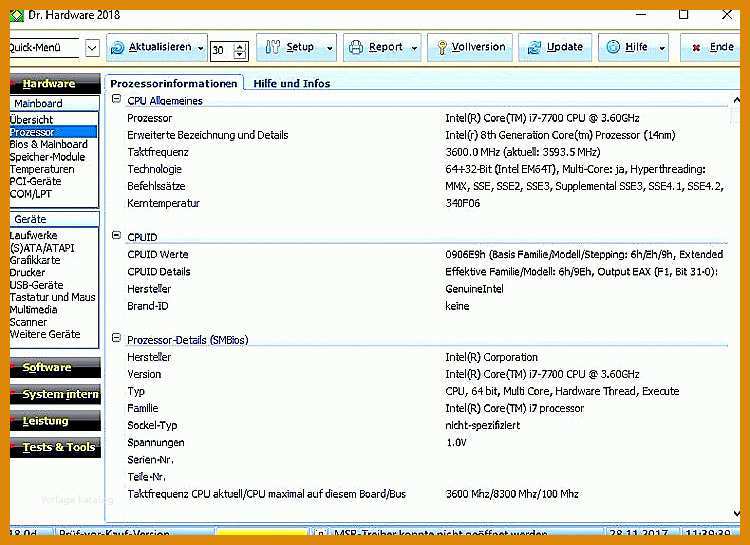
Task: Click the Intel(R) Corporation value
Action: pyautogui.click(x=492, y=357)
